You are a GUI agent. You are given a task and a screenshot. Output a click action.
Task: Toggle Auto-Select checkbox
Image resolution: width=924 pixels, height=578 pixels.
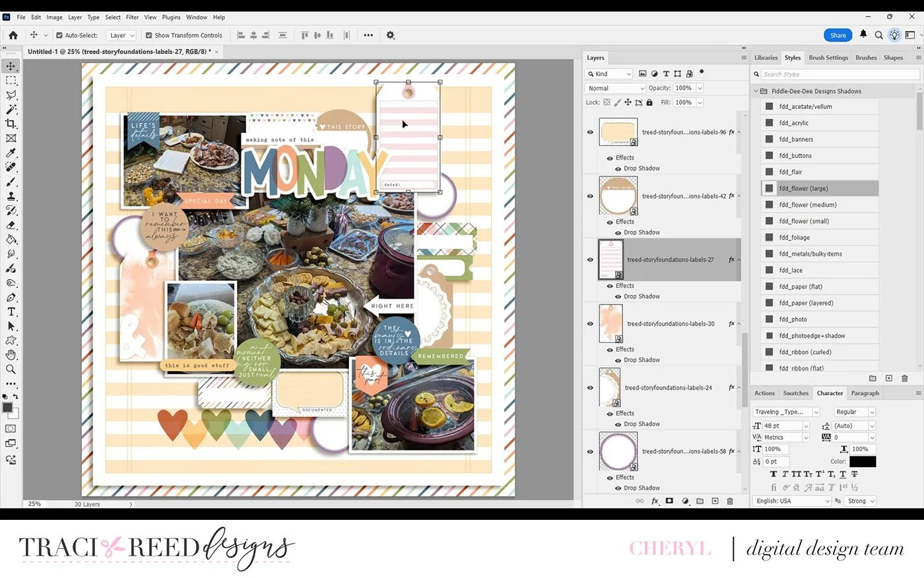pyautogui.click(x=59, y=36)
